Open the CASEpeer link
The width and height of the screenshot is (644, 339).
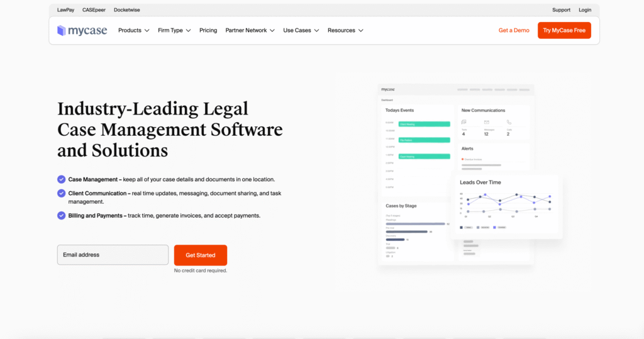94,10
